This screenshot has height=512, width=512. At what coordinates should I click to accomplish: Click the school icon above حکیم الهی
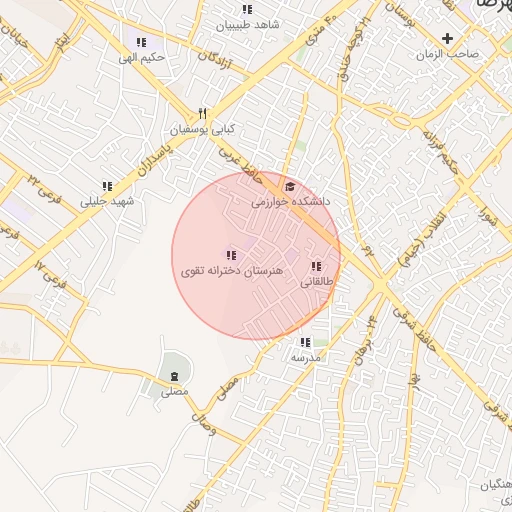point(141,42)
